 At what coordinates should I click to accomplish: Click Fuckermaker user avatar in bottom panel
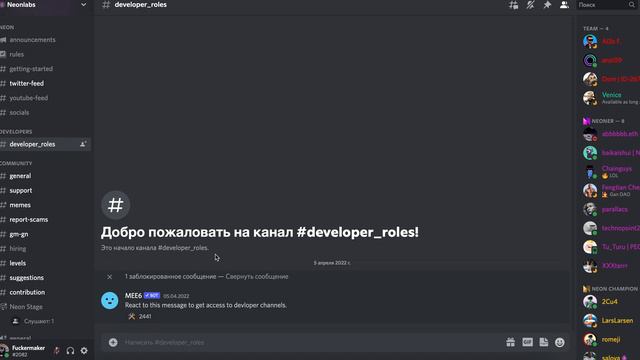[x=4, y=351]
